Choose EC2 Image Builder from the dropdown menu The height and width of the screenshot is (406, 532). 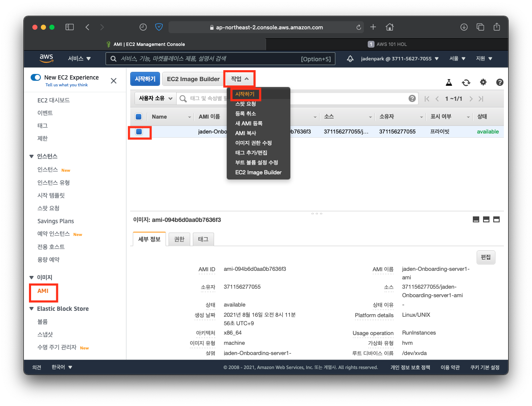(258, 172)
